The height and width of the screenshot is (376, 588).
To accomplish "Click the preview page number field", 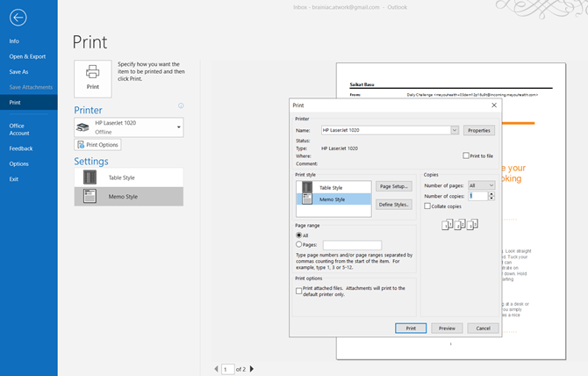I will point(228,369).
